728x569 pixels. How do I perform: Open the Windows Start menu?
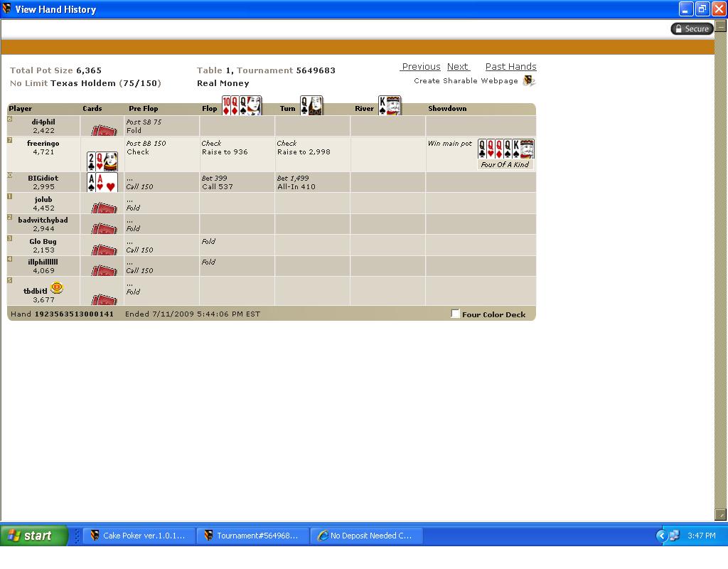click(x=33, y=536)
